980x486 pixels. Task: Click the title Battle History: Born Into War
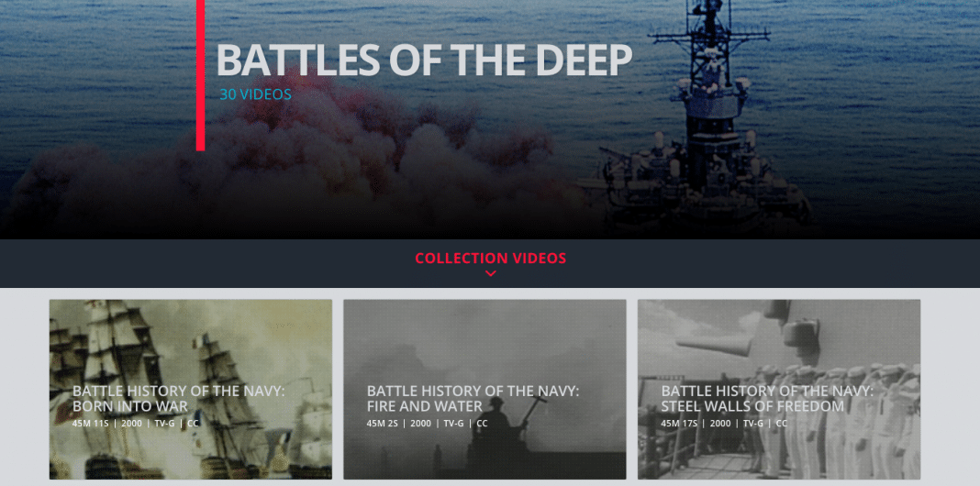point(179,399)
